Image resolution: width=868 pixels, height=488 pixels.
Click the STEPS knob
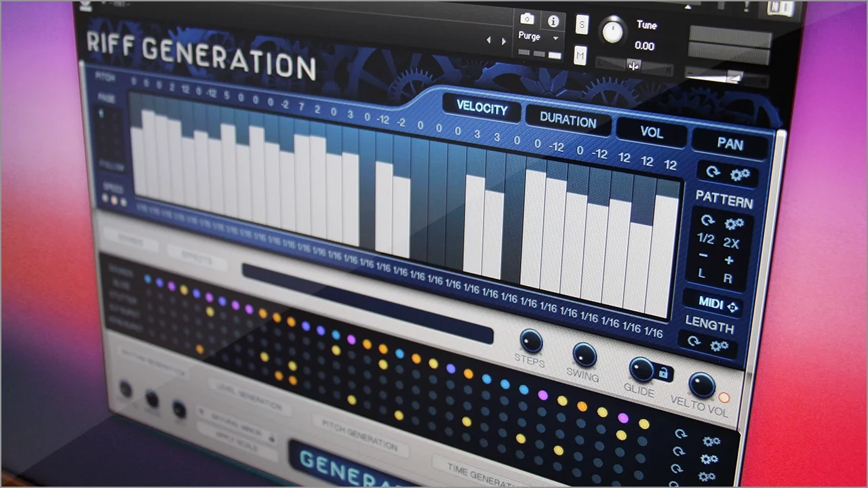point(531,340)
